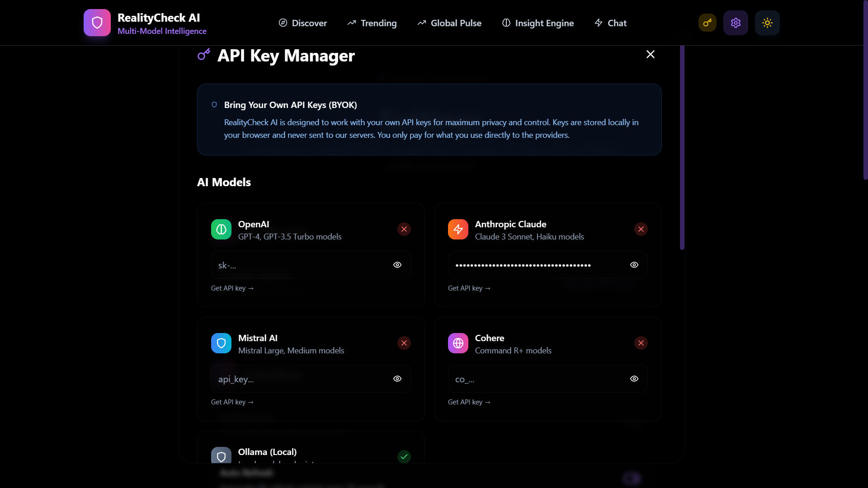Switch to the Insight Engine page
Screen dimensions: 868x488
coord(538,23)
